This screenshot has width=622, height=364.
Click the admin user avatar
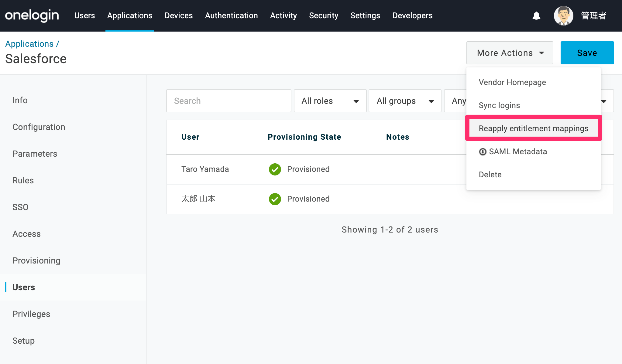click(563, 16)
